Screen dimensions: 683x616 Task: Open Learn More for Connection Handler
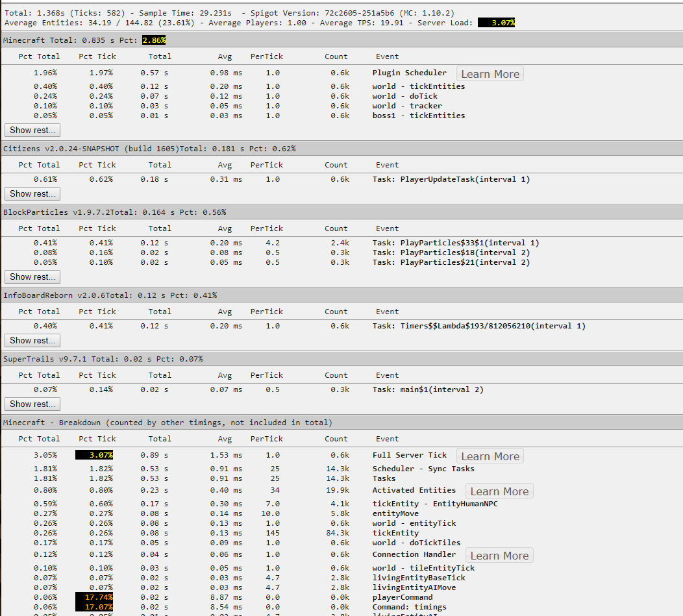pyautogui.click(x=499, y=556)
